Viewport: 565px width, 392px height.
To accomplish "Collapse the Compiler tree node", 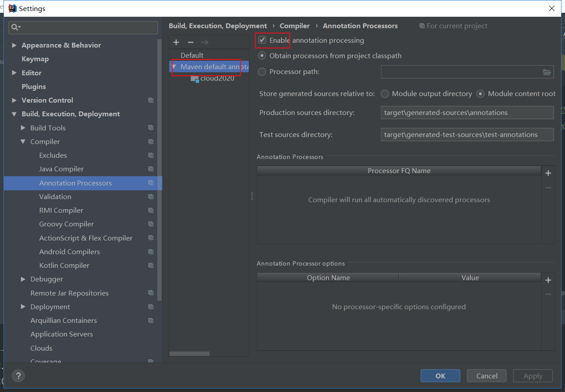I will coord(23,142).
